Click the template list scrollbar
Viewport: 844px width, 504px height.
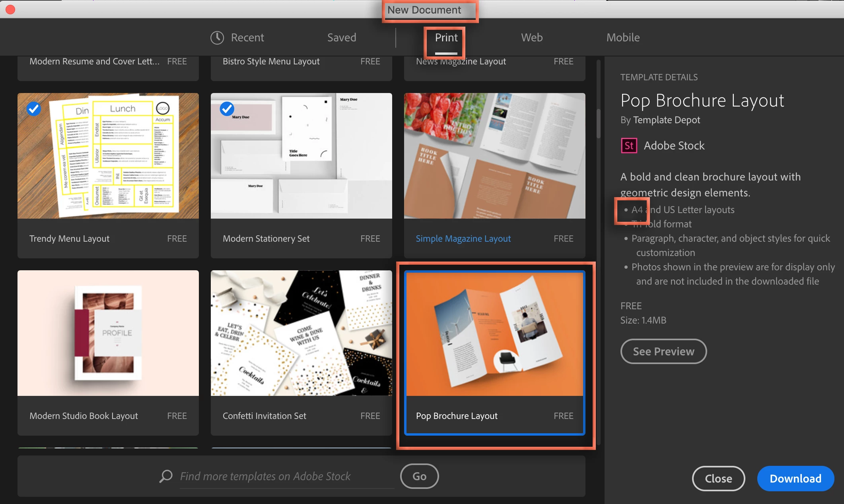[x=598, y=123]
